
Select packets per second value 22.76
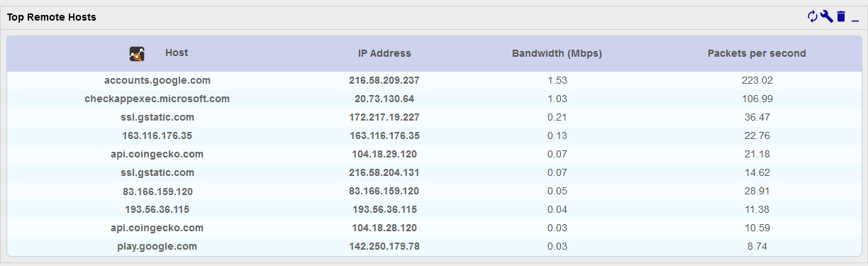[x=757, y=135]
